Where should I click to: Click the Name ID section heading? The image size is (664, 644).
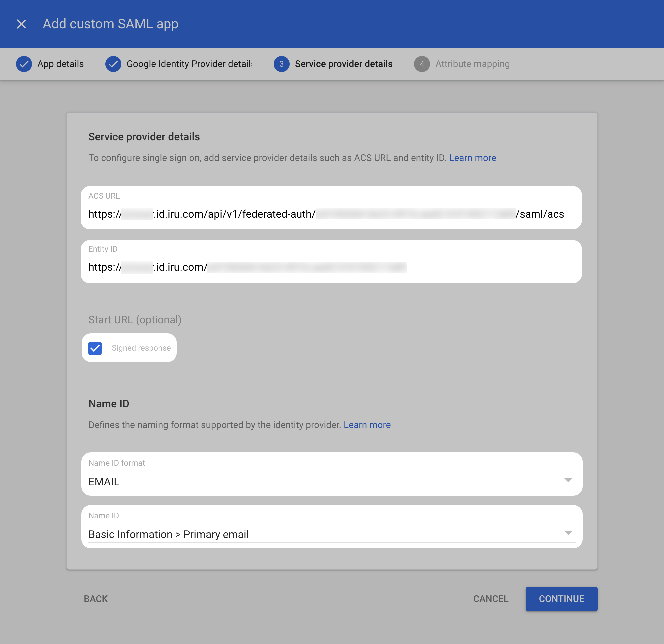click(109, 404)
